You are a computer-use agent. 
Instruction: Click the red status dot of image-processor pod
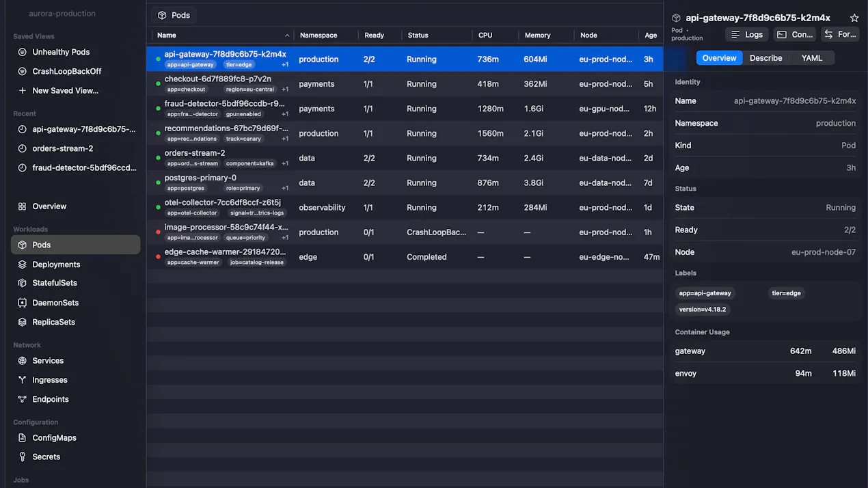point(159,232)
